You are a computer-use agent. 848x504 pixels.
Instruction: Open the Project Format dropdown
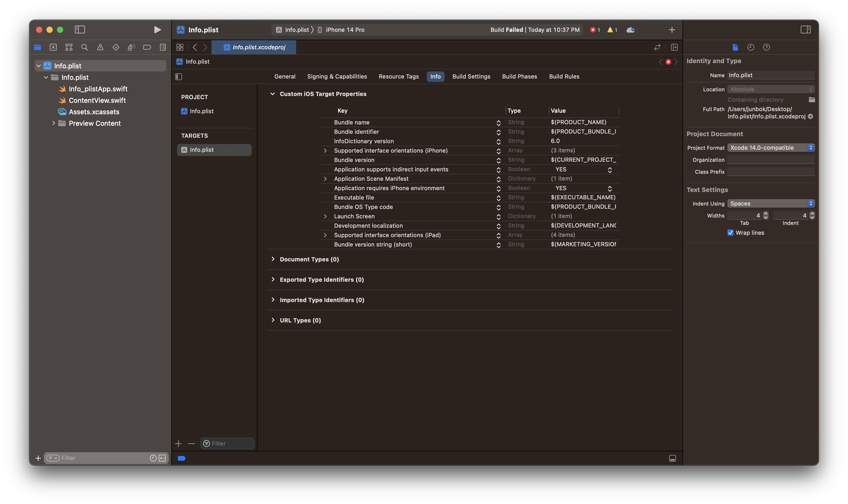coord(770,148)
